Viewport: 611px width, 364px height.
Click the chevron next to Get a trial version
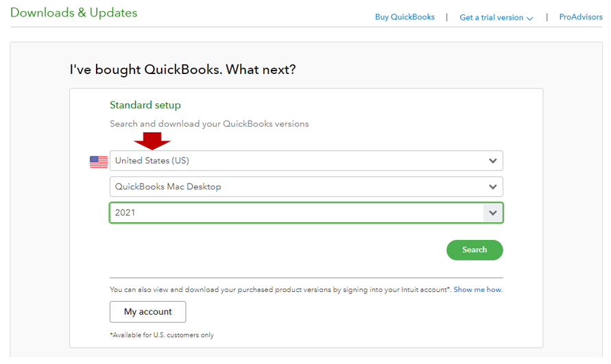(x=529, y=19)
